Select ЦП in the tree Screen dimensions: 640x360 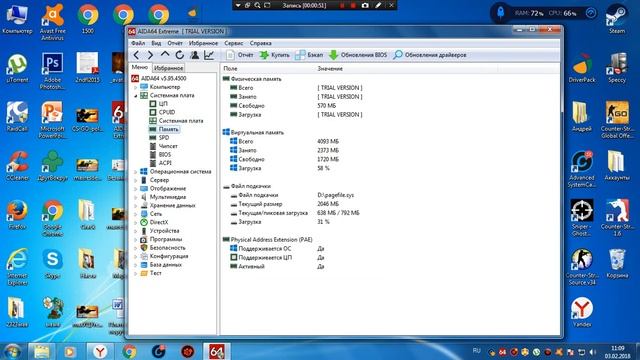(x=158, y=104)
